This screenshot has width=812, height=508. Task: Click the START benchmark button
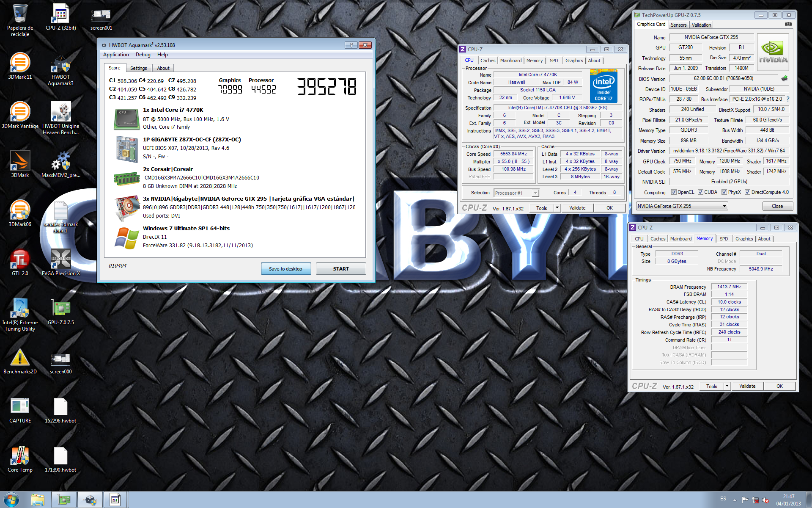tap(341, 269)
